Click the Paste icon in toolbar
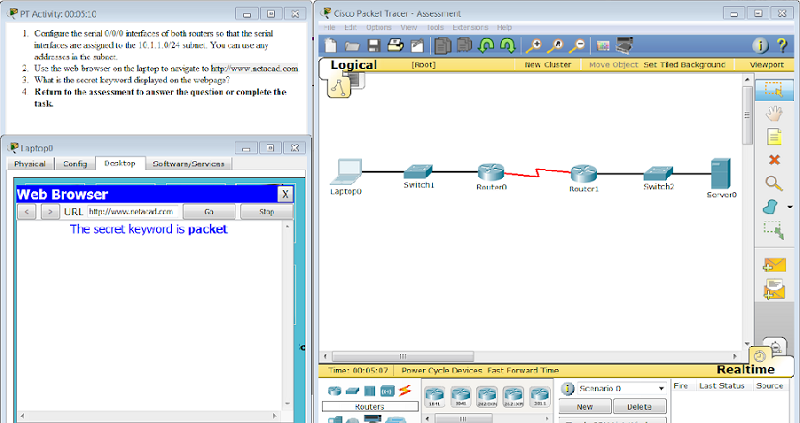 point(464,45)
